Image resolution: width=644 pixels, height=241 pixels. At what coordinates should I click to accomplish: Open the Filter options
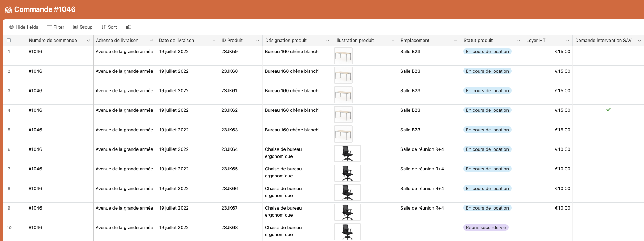55,27
